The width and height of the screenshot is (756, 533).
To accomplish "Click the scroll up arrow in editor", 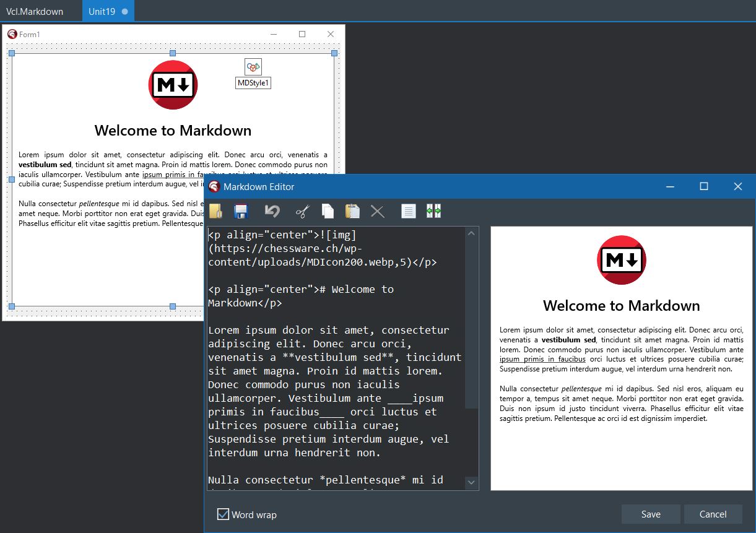I will 471,233.
